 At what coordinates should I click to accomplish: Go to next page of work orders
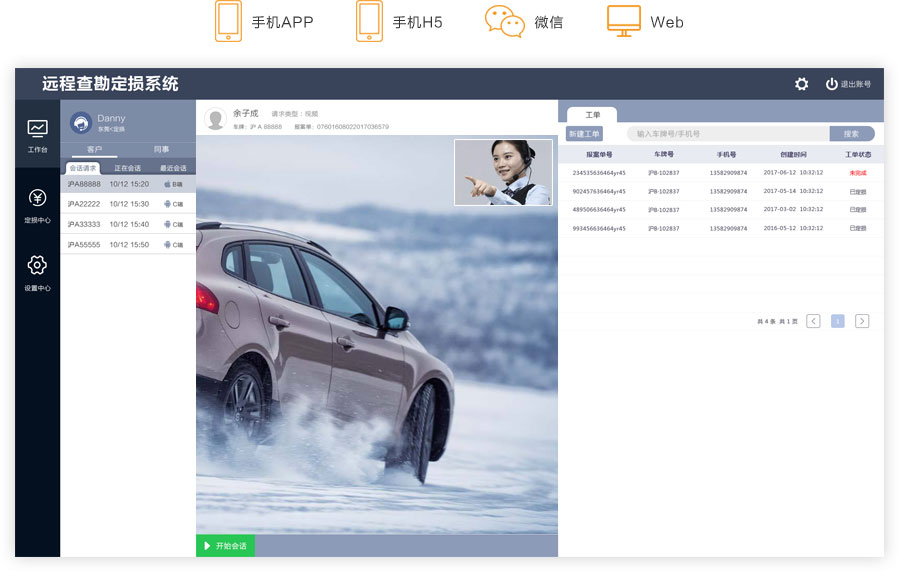pyautogui.click(x=862, y=321)
